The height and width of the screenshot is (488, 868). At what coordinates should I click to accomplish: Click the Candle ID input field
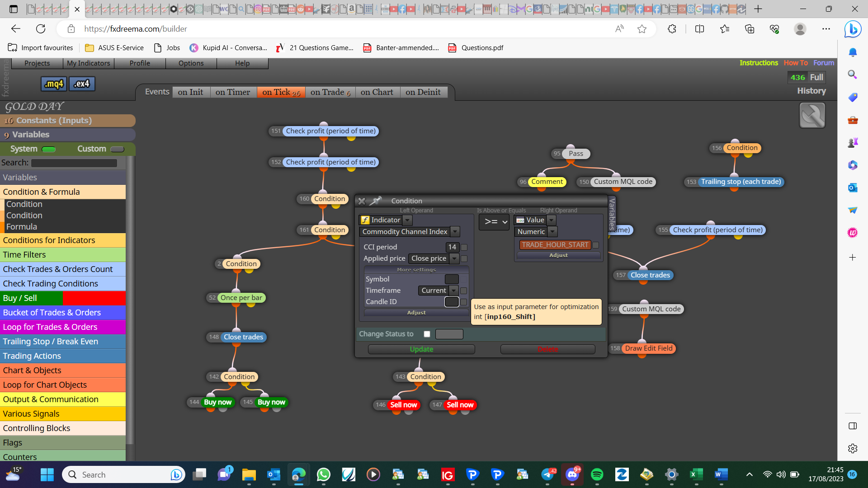coord(452,302)
